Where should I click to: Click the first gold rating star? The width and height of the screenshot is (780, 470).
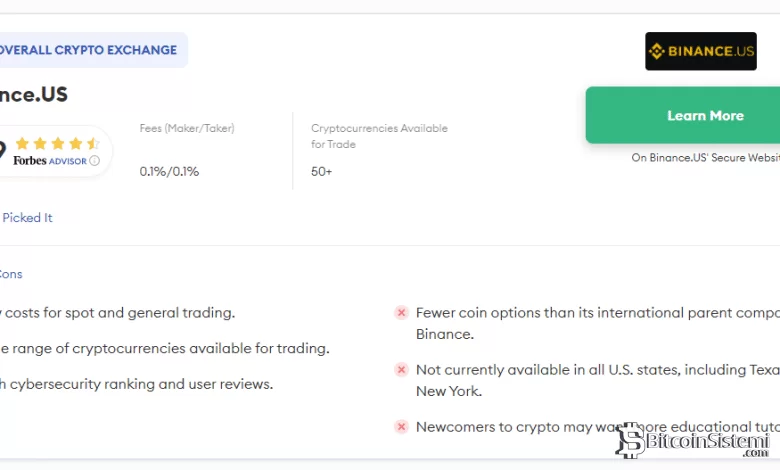(22, 144)
